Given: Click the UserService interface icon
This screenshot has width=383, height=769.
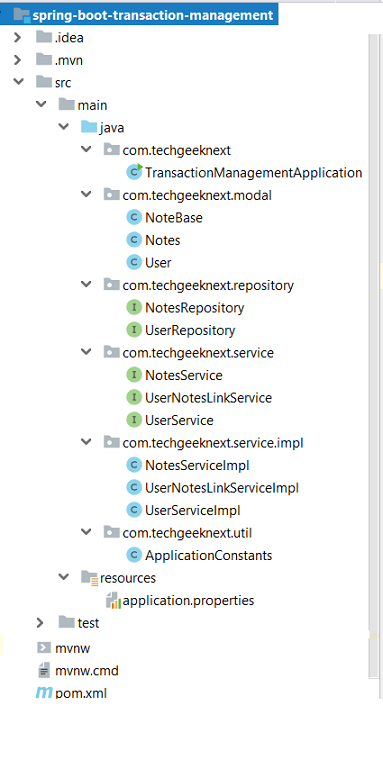Looking at the screenshot, I should (x=134, y=420).
